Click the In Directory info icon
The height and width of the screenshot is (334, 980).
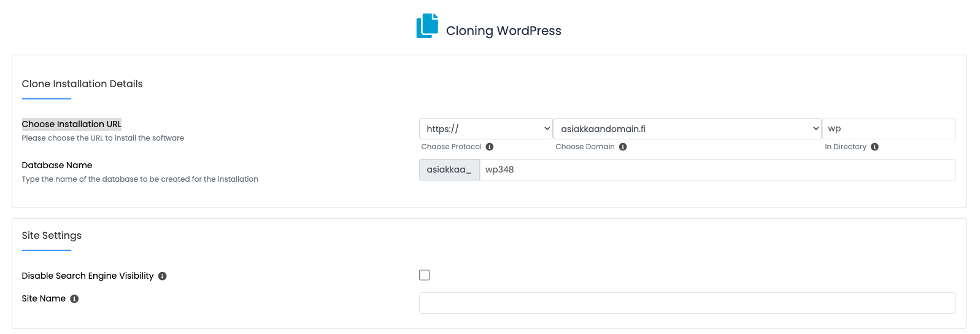874,147
